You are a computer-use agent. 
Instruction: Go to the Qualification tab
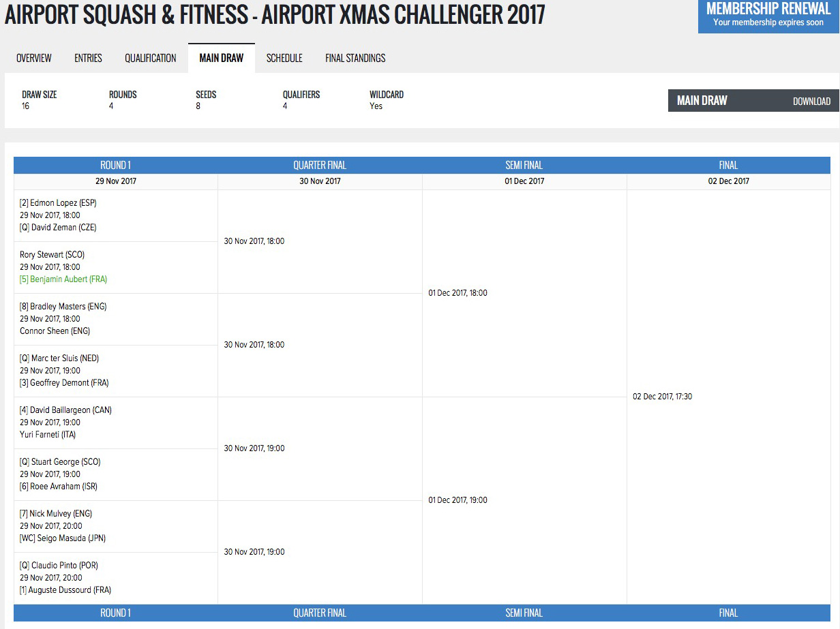(x=151, y=58)
